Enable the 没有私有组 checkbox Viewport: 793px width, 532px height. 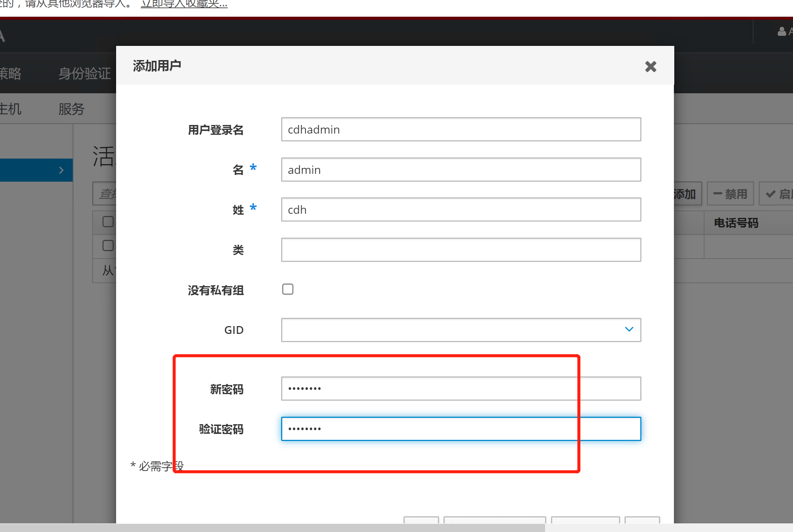click(288, 289)
